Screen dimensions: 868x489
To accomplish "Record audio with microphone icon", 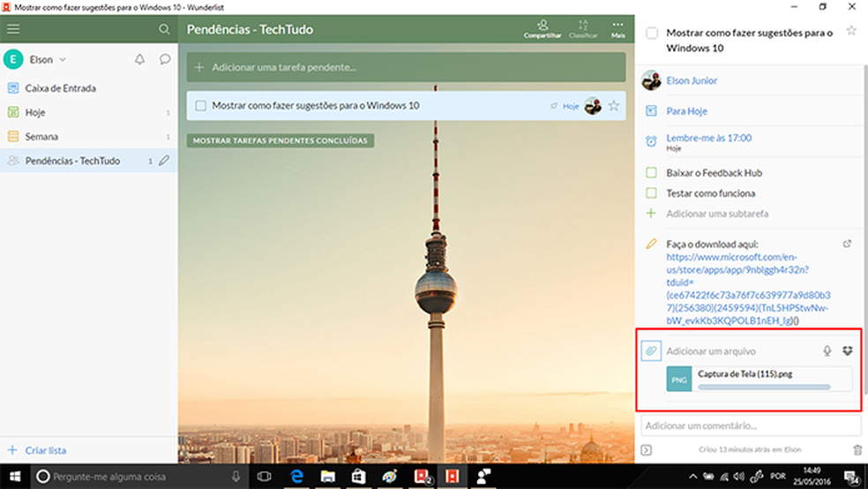I will click(827, 351).
